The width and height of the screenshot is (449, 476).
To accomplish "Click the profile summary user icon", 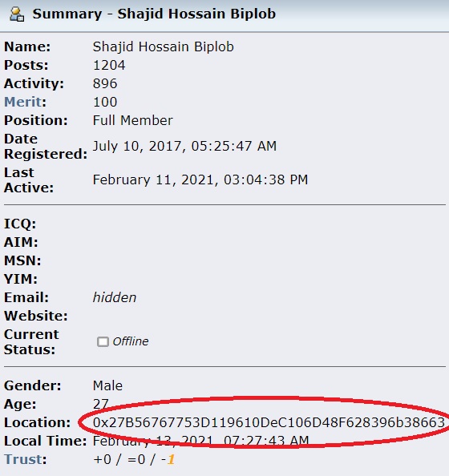I will point(17,14).
